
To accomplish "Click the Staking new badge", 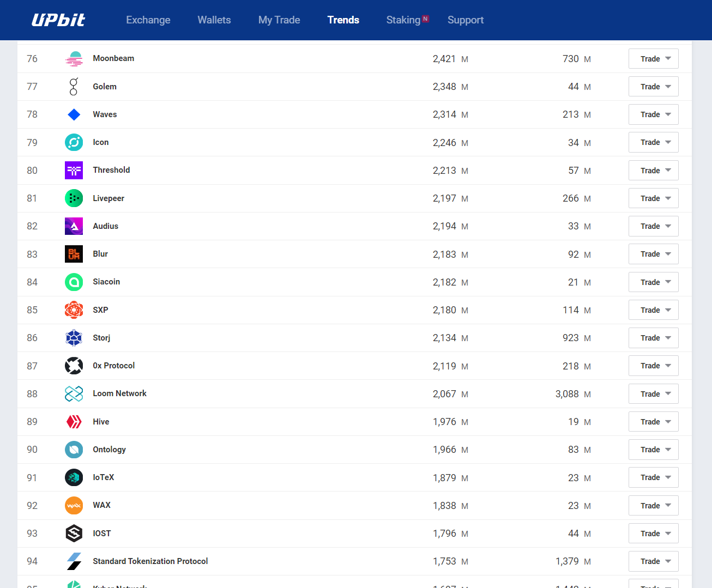I will click(x=426, y=19).
